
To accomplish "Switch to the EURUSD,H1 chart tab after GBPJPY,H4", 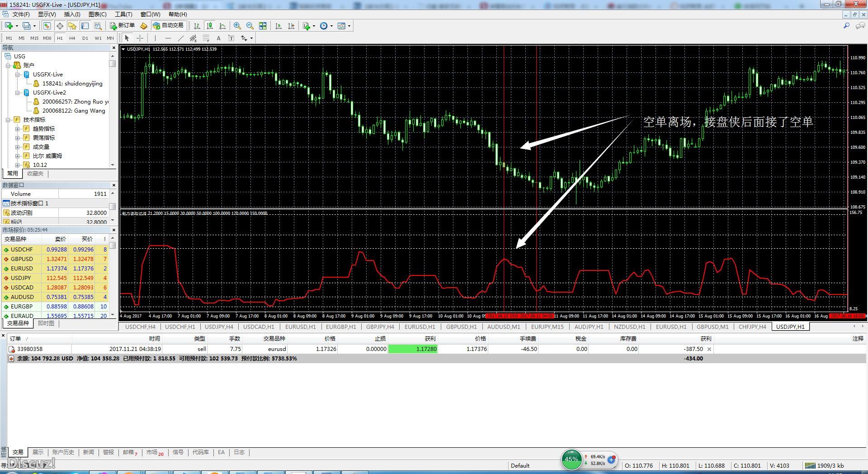I will pyautogui.click(x=420, y=327).
